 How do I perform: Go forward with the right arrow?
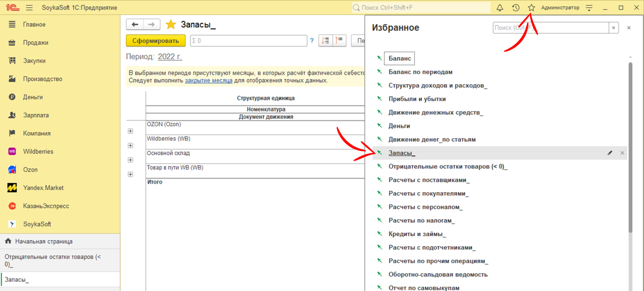(x=152, y=25)
